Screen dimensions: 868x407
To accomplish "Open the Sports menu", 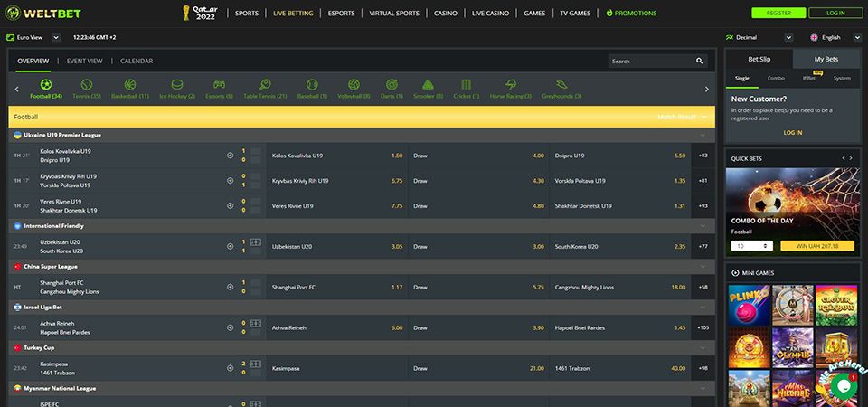I will pos(247,14).
